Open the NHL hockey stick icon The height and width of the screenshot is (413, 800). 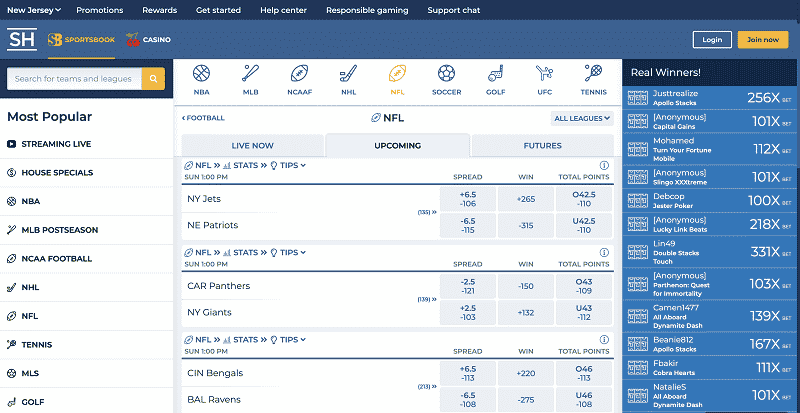[348, 80]
